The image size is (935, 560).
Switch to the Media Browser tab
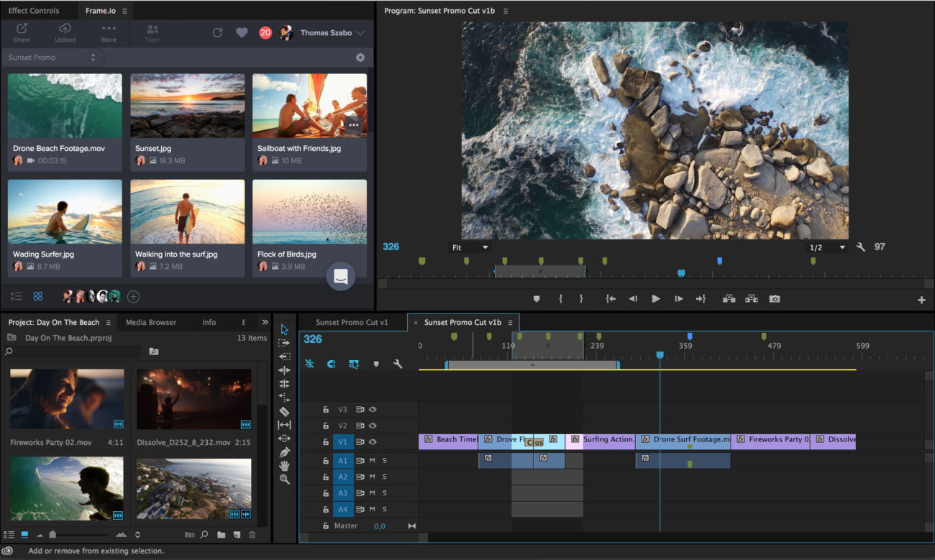(151, 322)
